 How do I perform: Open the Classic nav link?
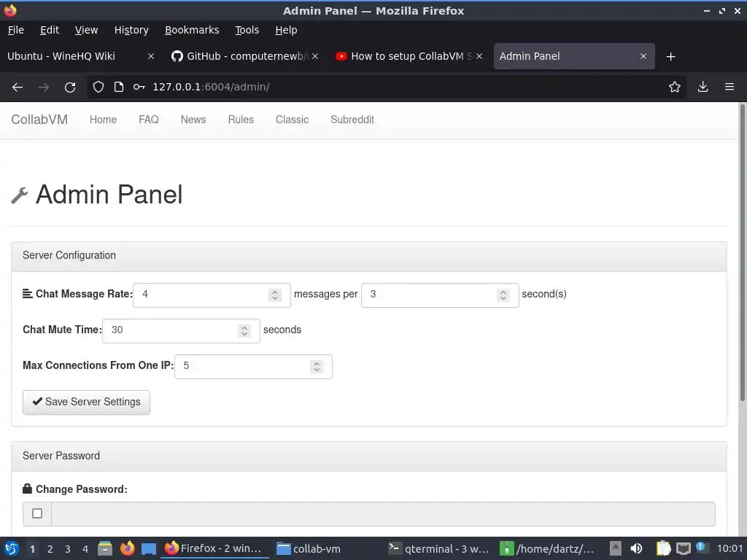click(292, 120)
